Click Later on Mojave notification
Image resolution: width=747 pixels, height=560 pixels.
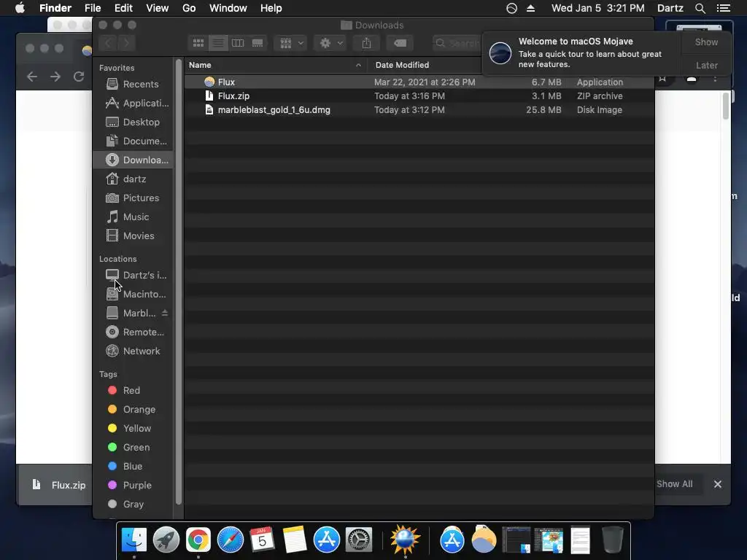(706, 65)
